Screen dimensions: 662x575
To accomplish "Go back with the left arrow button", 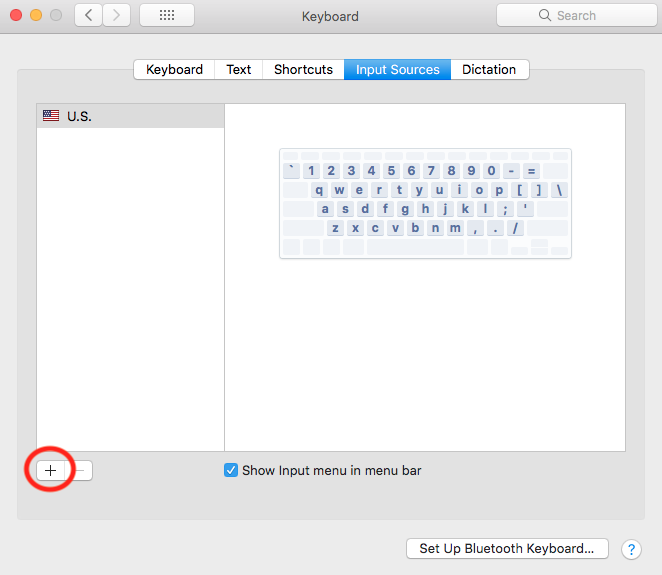I will (x=88, y=16).
